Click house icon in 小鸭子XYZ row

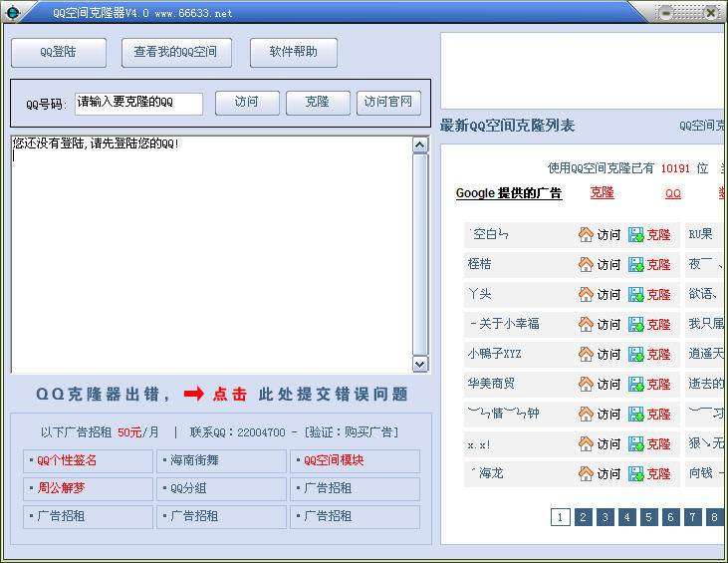pyautogui.click(x=586, y=354)
